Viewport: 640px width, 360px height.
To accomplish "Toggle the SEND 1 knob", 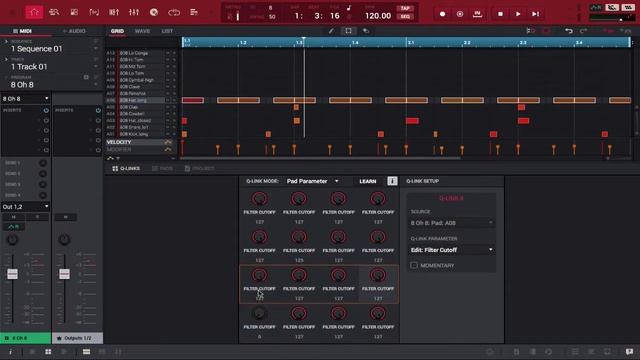I will click(x=42, y=163).
